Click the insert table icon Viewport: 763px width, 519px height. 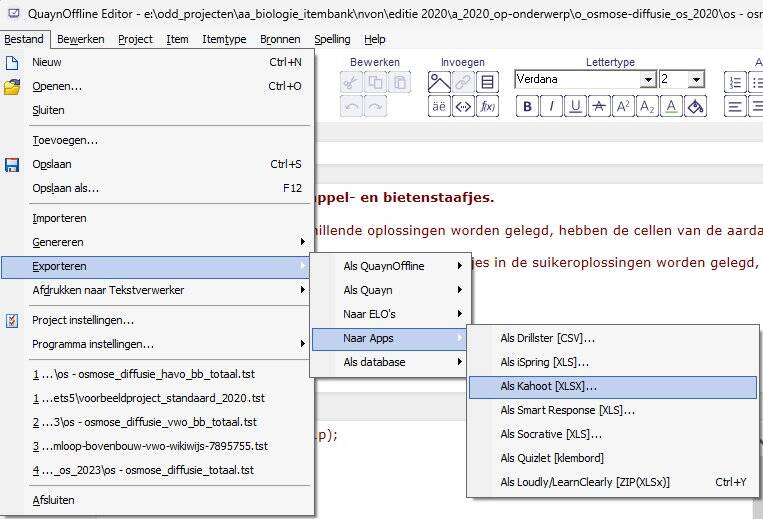click(488, 82)
